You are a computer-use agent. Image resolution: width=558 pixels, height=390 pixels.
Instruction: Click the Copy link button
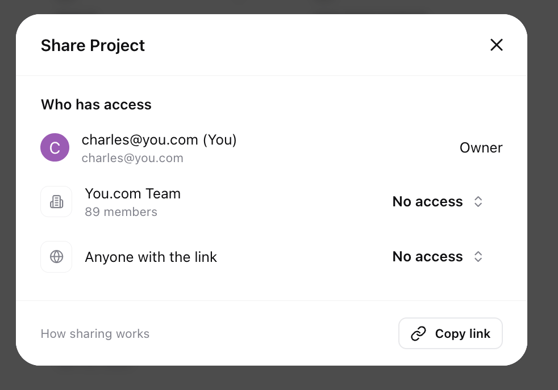[451, 333]
